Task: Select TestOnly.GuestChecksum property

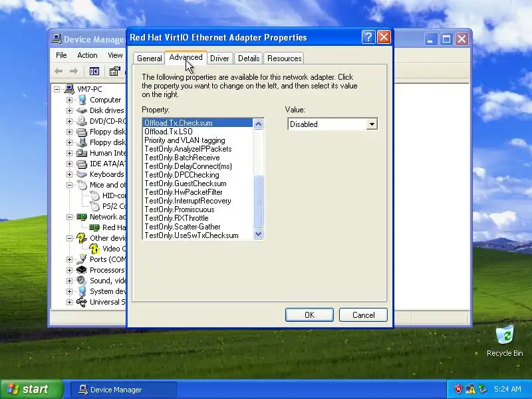Action: click(198, 184)
